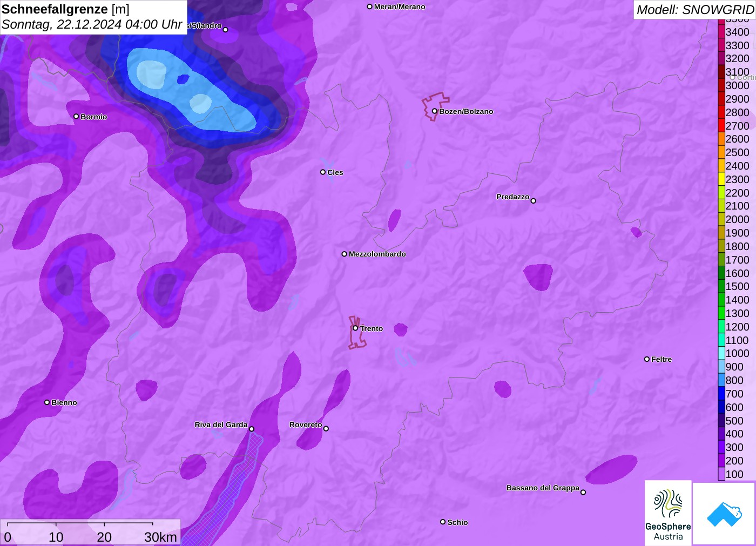Select the cyan 1000 m legend swatch
Image resolution: width=756 pixels, height=546 pixels.
tap(721, 353)
